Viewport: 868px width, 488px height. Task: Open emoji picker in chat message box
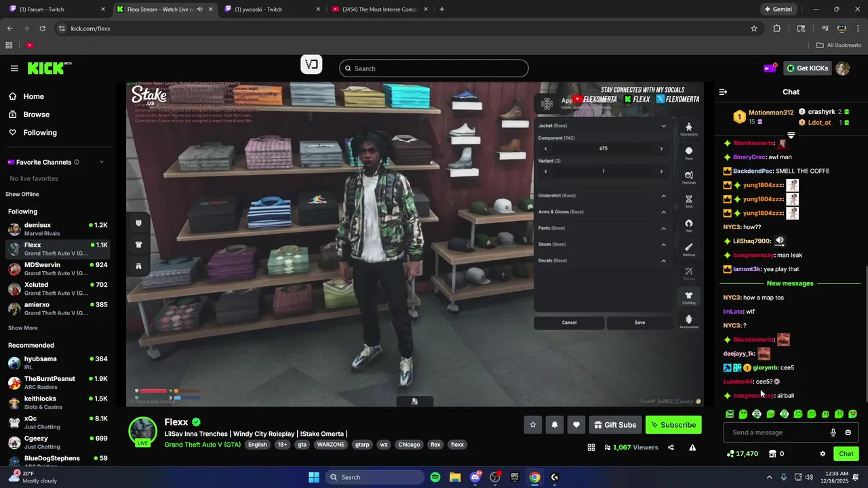pyautogui.click(x=848, y=432)
